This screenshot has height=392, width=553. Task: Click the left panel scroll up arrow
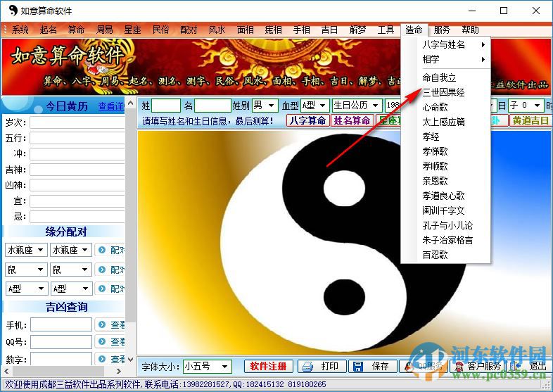click(x=130, y=103)
